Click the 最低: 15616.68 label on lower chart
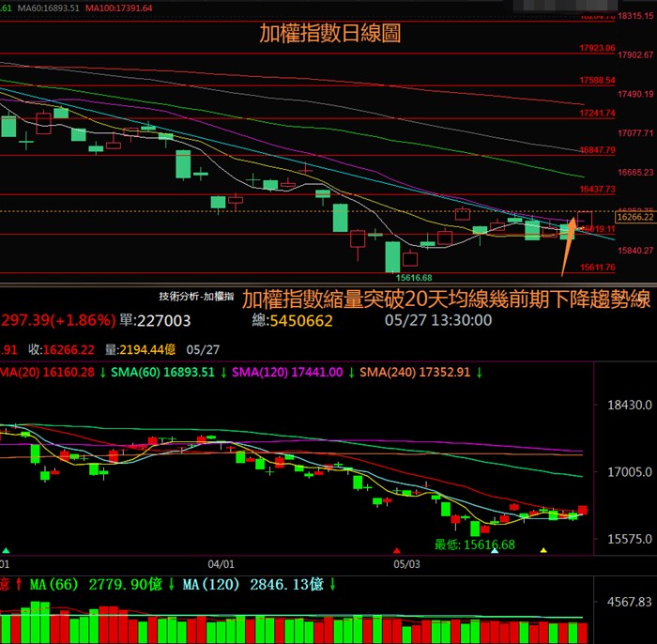 click(x=474, y=544)
